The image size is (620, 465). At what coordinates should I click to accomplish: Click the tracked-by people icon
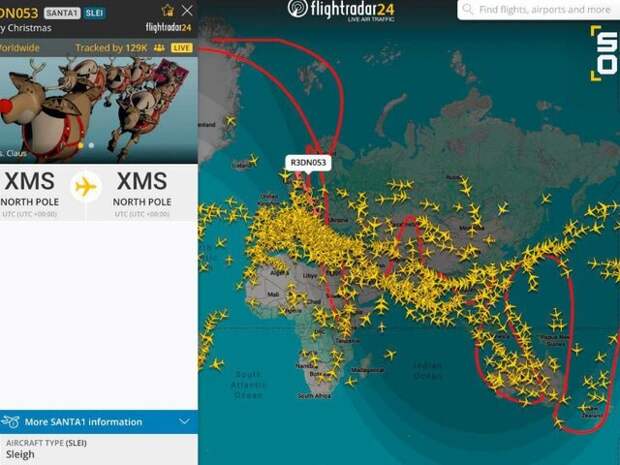pos(159,48)
